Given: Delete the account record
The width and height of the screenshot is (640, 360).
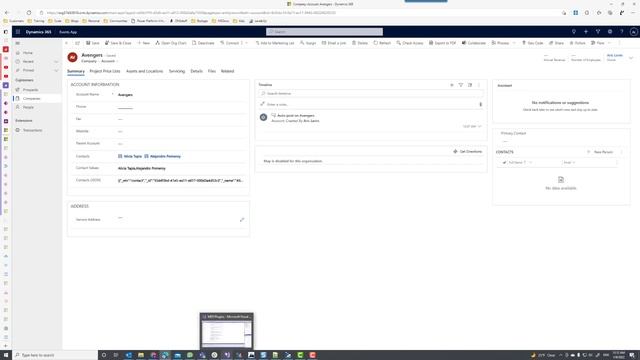Looking at the screenshot, I should 360,43.
